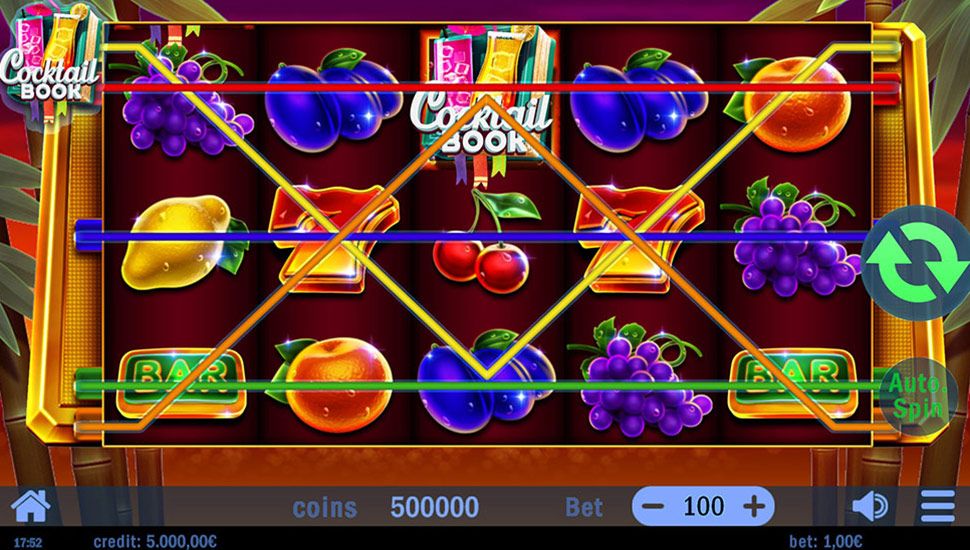Start Auto Spin mode
Viewport: 970px width, 550px height.
coord(918,397)
